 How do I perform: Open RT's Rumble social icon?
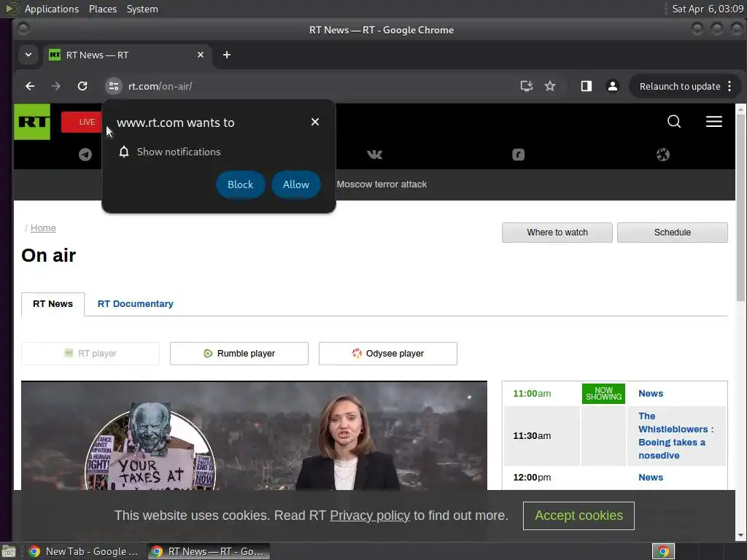(x=519, y=155)
